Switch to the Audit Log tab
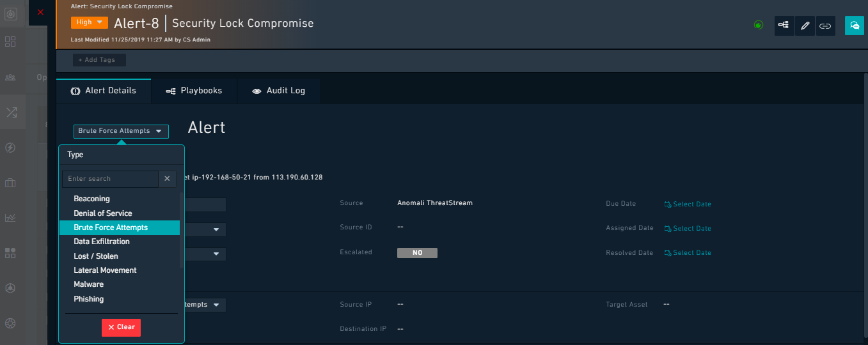This screenshot has width=868, height=345. point(279,91)
